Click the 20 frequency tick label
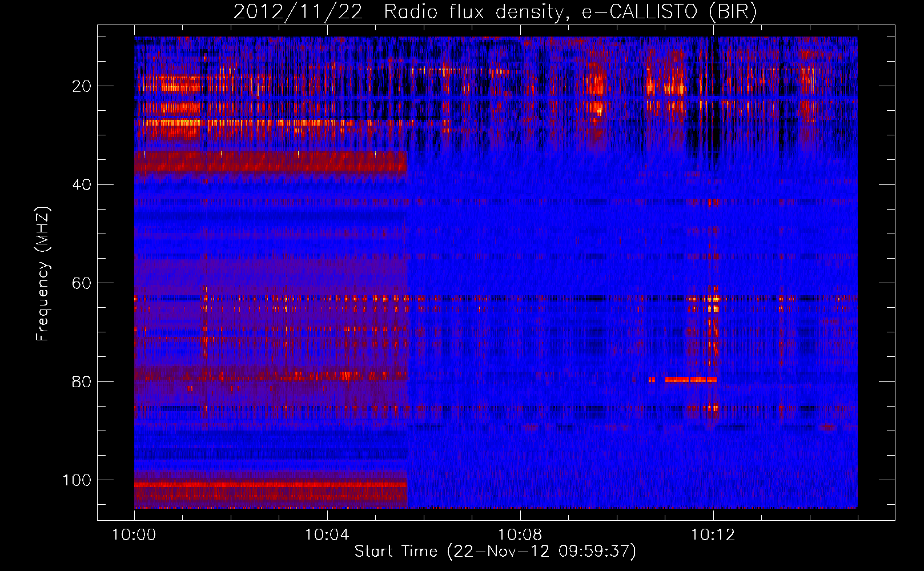924x571 pixels. pyautogui.click(x=82, y=86)
